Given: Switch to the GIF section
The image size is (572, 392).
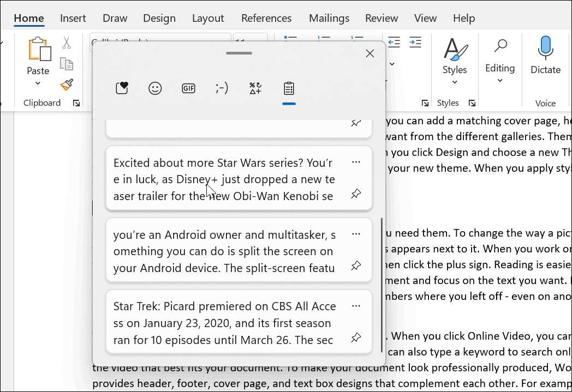Looking at the screenshot, I should tap(188, 88).
